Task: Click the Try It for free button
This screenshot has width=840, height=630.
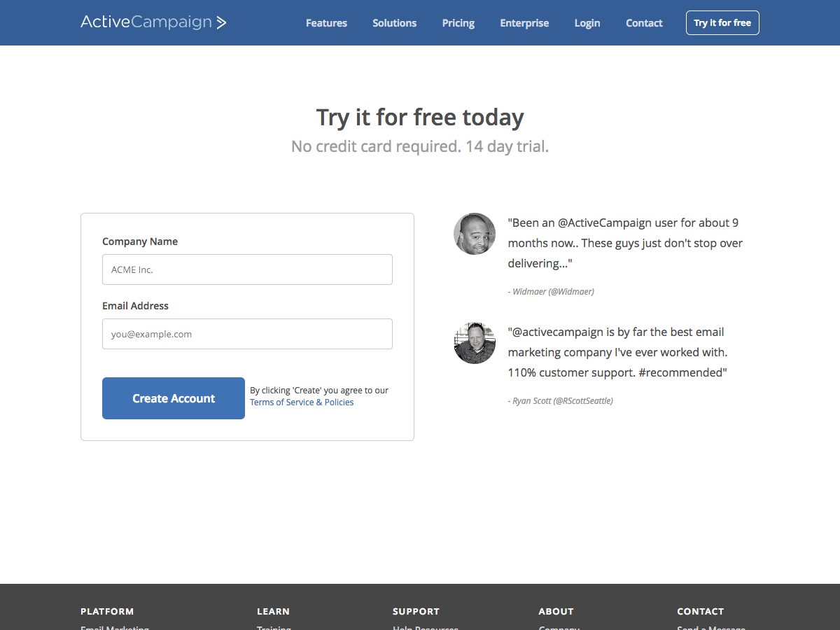Action: tap(722, 22)
